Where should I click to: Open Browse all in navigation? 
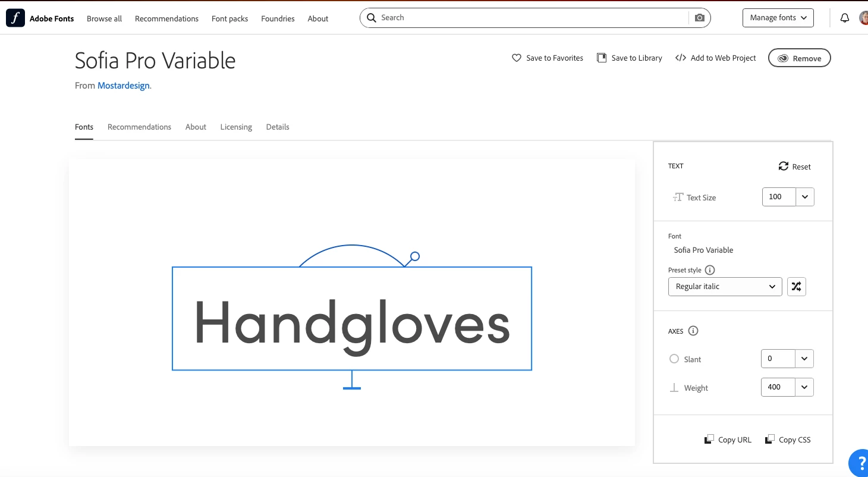pos(104,18)
